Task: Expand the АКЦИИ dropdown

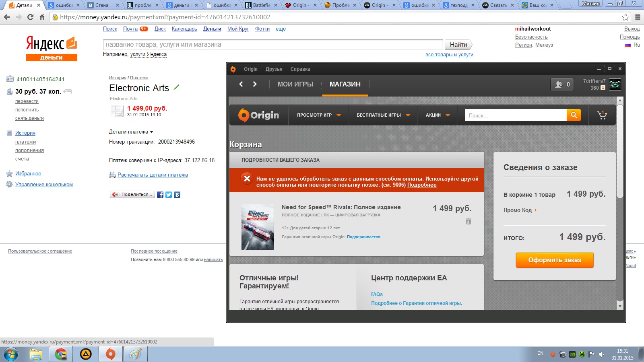Action: [438, 115]
